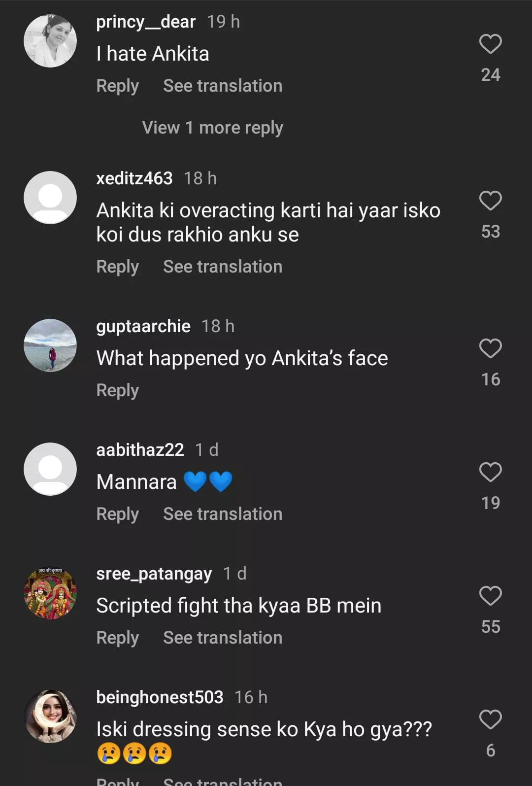
Task: Reply to aabithaz22's Mannara comment
Action: coord(117,514)
